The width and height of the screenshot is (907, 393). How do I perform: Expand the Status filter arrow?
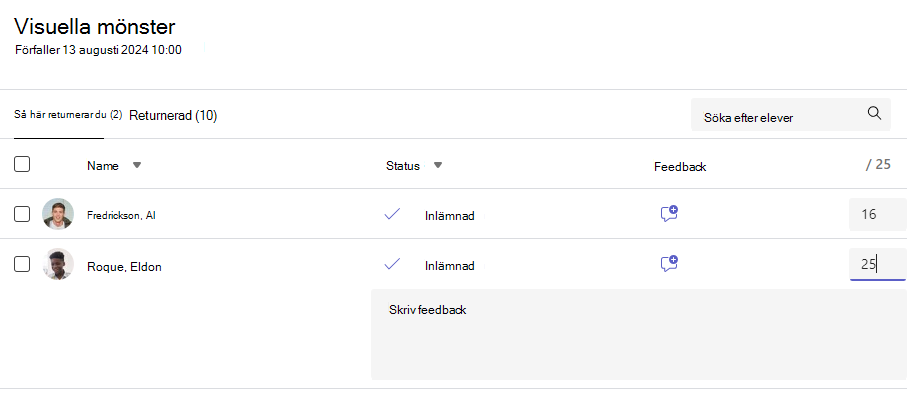click(x=438, y=166)
